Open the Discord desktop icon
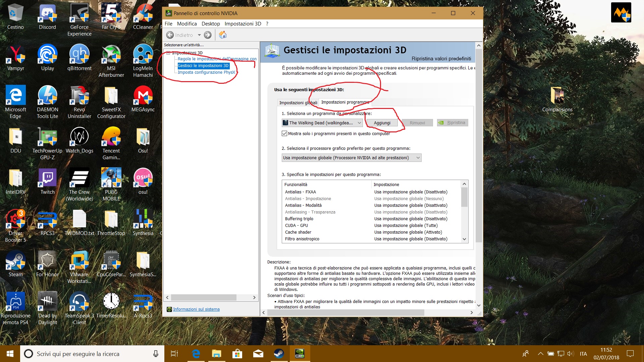644x362 pixels. click(x=47, y=17)
